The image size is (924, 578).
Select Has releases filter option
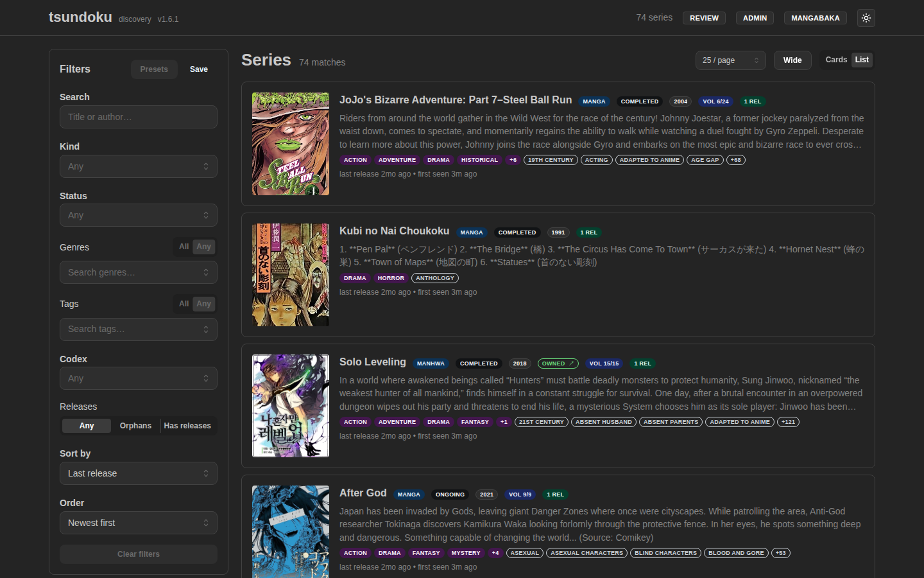(x=187, y=426)
